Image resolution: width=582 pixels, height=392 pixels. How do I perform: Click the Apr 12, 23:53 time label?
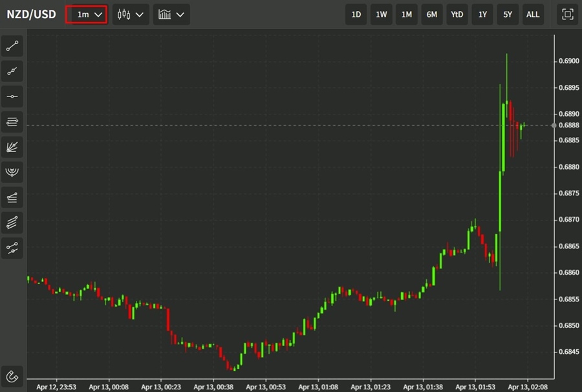(56, 387)
